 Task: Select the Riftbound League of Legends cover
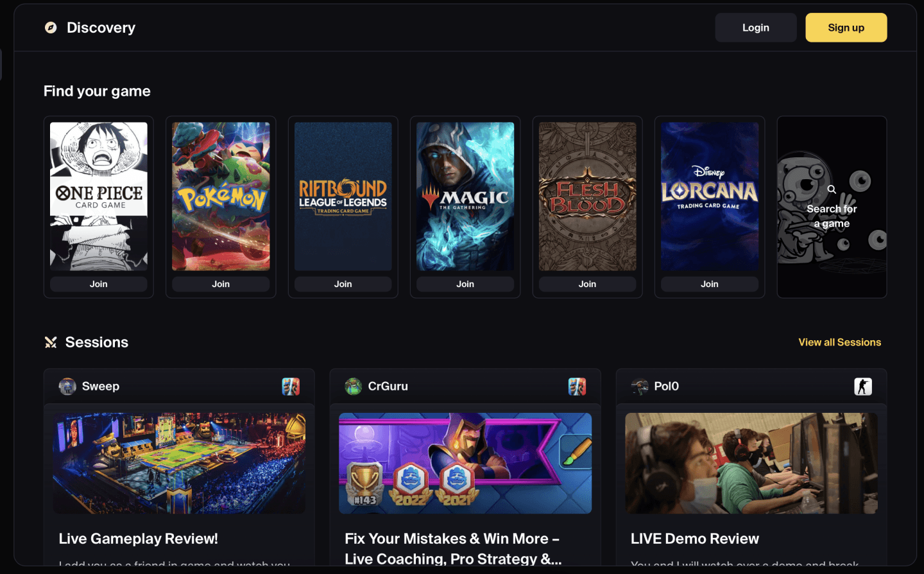click(343, 196)
